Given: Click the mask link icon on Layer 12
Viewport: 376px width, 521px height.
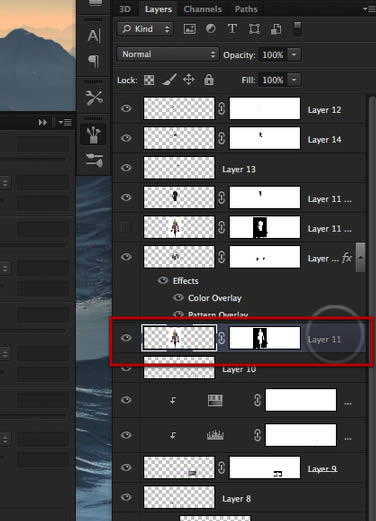Looking at the screenshot, I should 222,109.
